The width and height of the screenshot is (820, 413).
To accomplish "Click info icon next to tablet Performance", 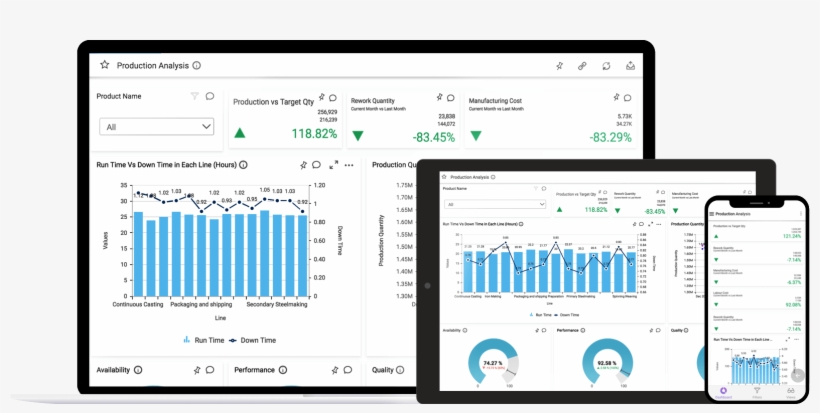I will (x=583, y=330).
